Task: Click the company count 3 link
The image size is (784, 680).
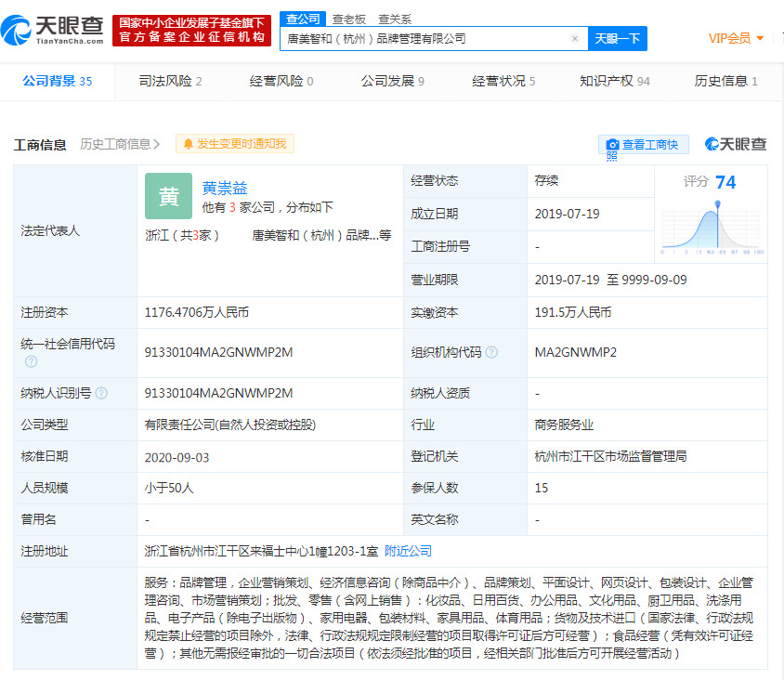Action: pyautogui.click(x=232, y=207)
